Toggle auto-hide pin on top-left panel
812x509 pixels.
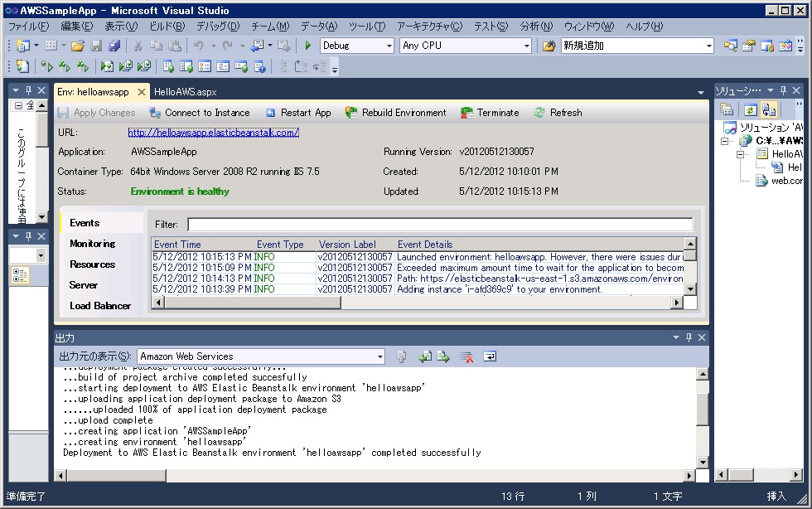point(28,90)
